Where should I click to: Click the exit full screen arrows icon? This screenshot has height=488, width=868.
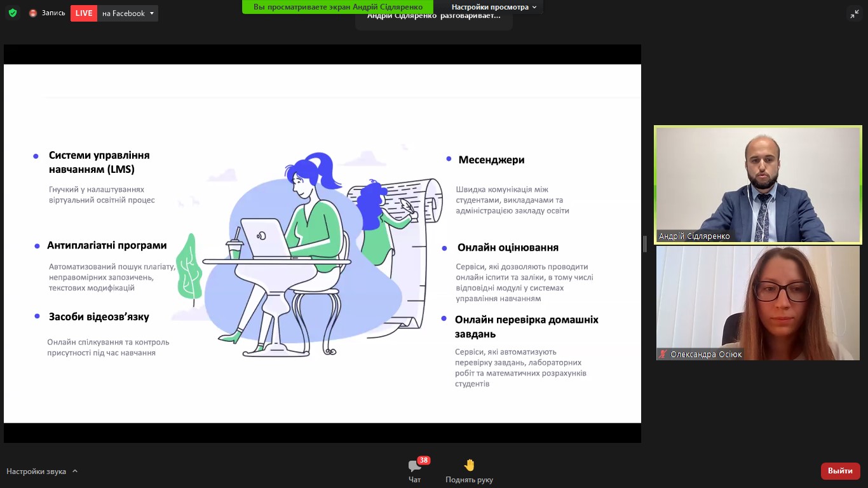tap(855, 13)
